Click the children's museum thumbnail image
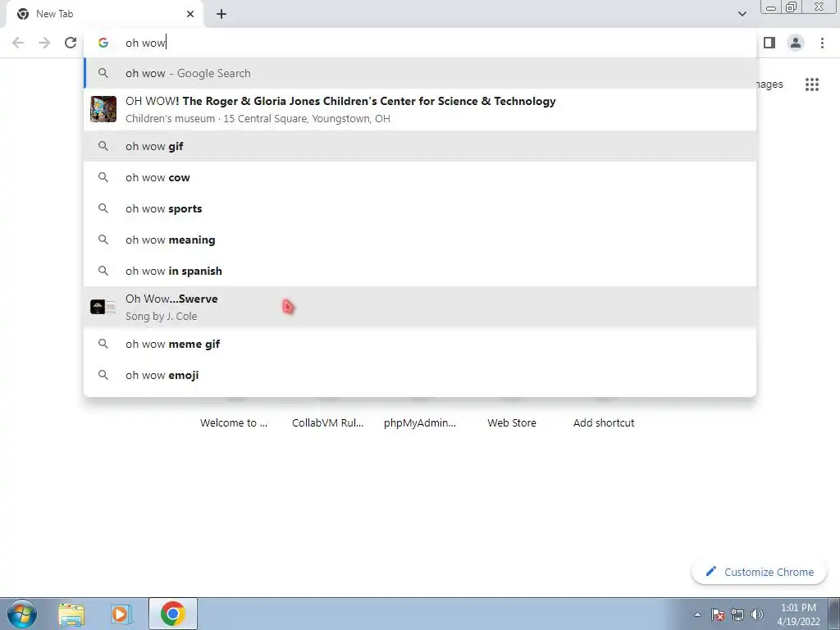840x630 pixels. [x=103, y=109]
